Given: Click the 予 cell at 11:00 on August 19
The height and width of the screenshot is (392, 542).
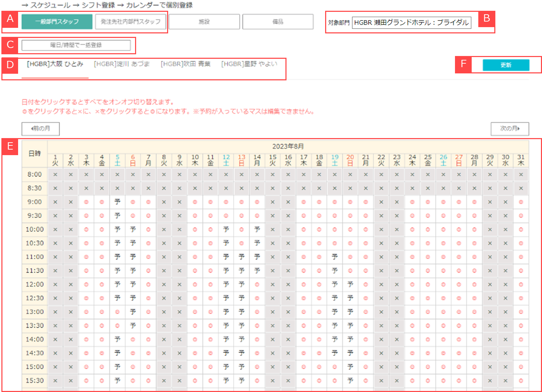Looking at the screenshot, I should [x=335, y=257].
